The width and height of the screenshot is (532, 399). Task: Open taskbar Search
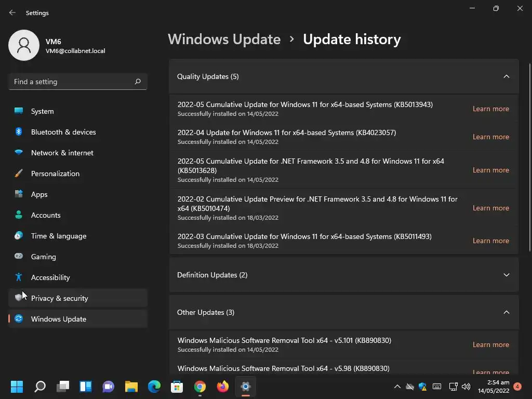coord(40,387)
